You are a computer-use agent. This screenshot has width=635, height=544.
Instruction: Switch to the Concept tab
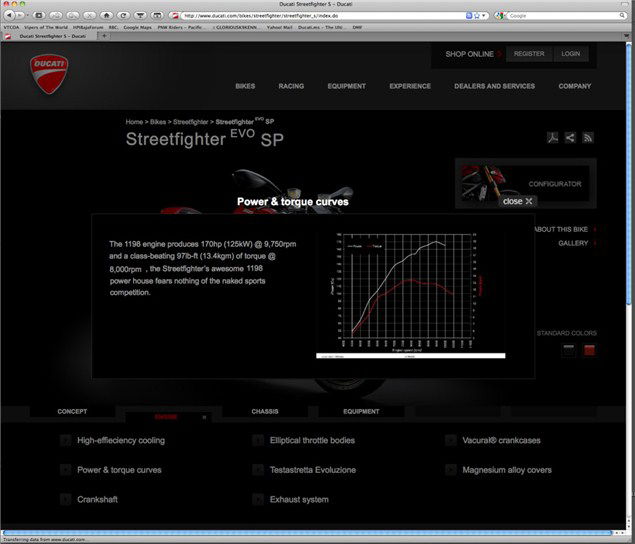click(72, 411)
